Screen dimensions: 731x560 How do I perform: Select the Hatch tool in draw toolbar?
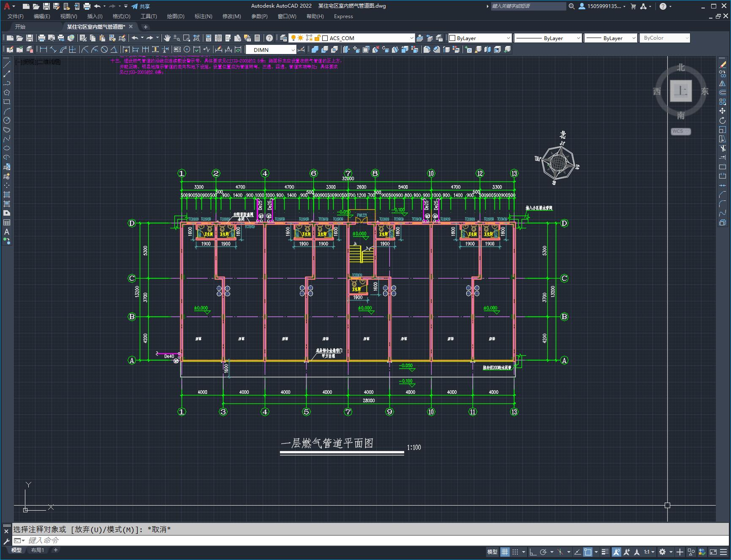click(7, 195)
